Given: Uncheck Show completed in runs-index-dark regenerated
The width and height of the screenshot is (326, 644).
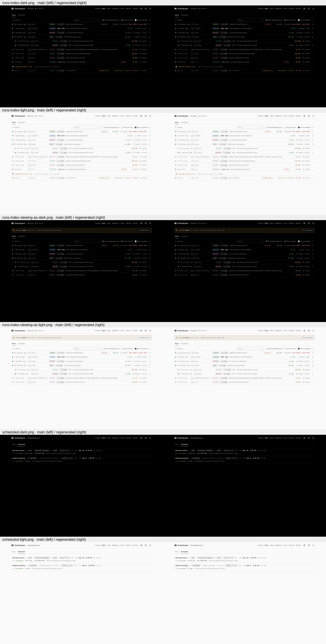Looking at the screenshot, I should (x=299, y=20).
